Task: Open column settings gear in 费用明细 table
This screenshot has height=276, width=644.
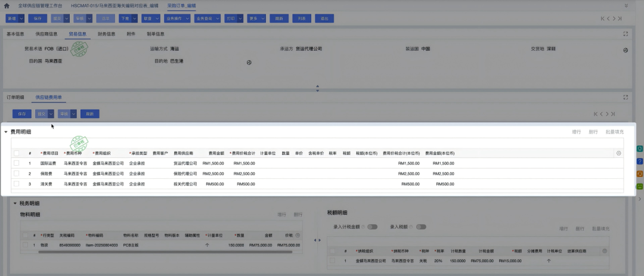Action: pyautogui.click(x=618, y=153)
